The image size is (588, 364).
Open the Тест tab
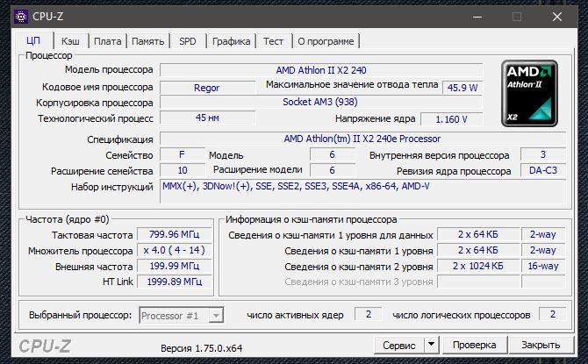[273, 41]
